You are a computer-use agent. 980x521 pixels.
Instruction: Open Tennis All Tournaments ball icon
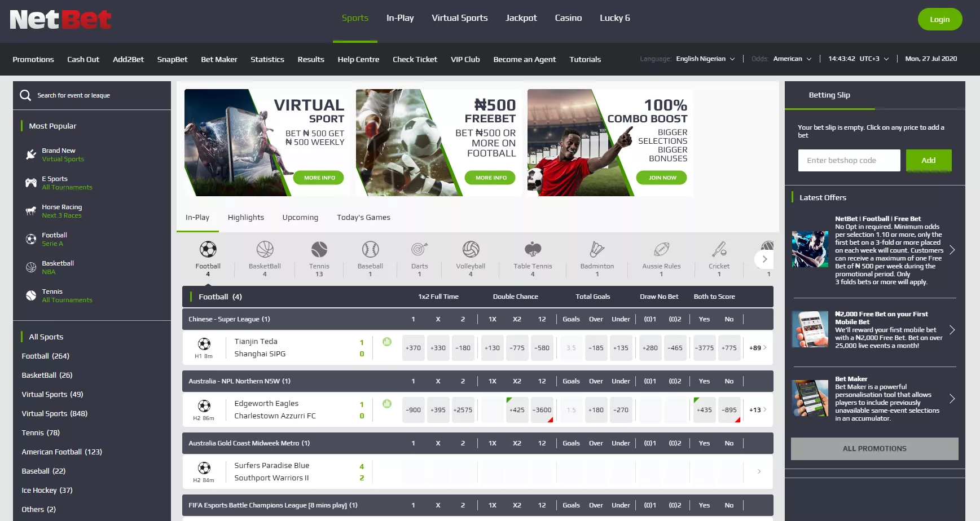(31, 295)
